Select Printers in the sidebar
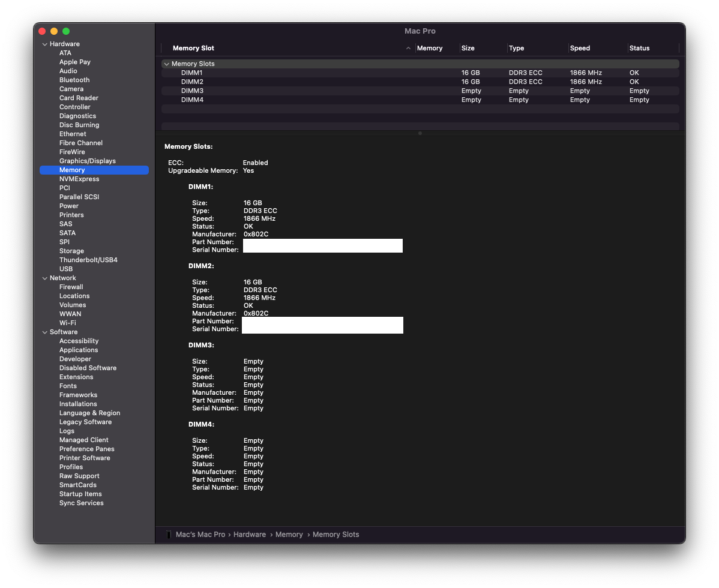This screenshot has height=588, width=719. point(71,215)
